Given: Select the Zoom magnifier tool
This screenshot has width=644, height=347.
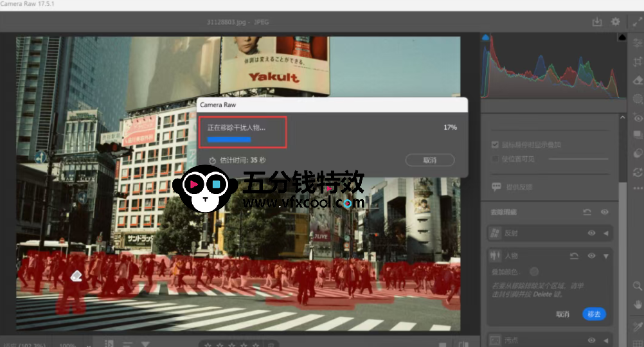Looking at the screenshot, I should [x=638, y=286].
